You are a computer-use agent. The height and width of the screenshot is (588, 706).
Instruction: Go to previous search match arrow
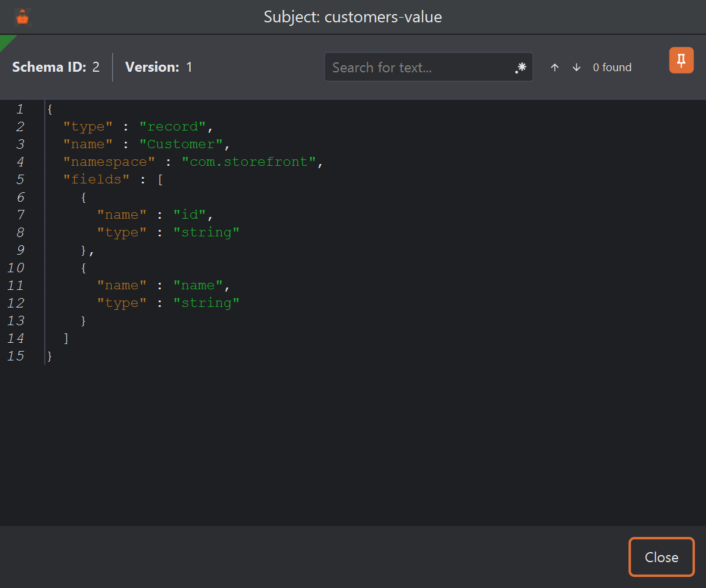click(x=554, y=68)
